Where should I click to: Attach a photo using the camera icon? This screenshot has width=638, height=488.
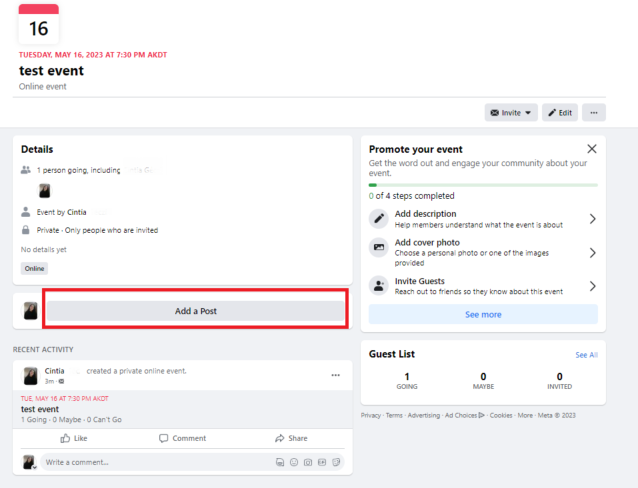coord(308,463)
